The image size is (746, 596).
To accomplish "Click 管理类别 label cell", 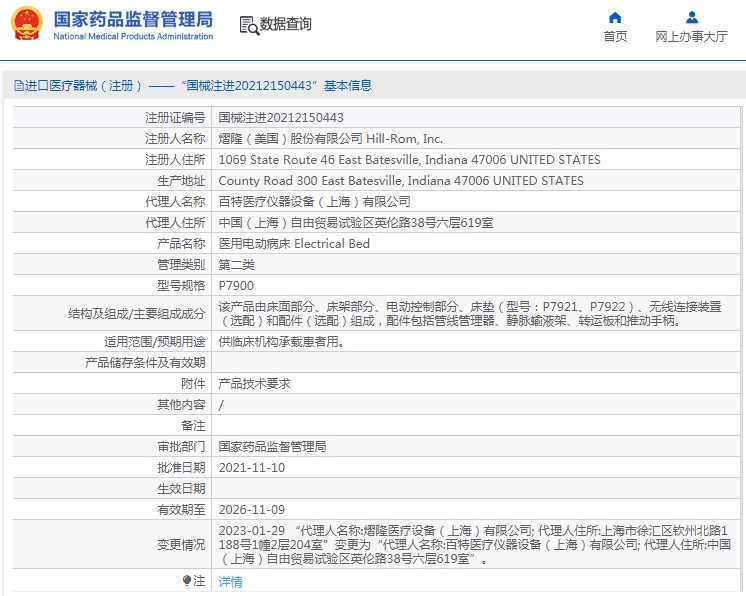I will point(112,264).
